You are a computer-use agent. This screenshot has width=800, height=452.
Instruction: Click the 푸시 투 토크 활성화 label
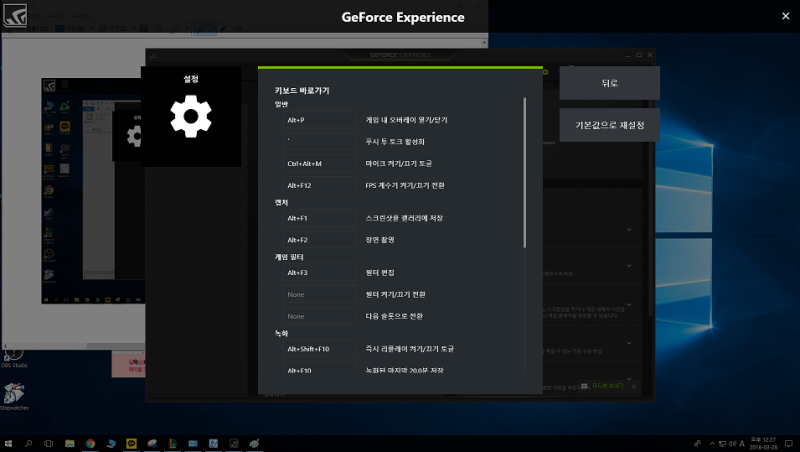point(395,141)
